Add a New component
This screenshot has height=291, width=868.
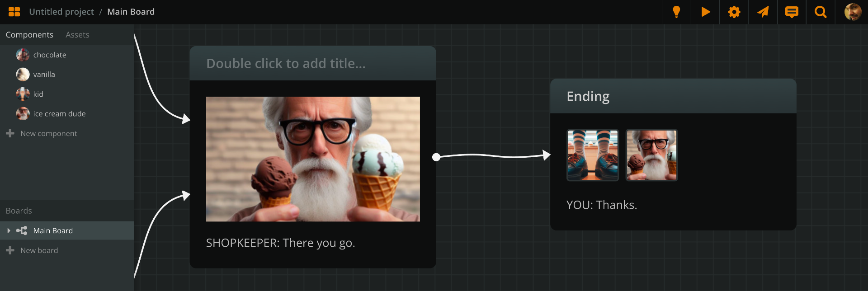point(48,133)
